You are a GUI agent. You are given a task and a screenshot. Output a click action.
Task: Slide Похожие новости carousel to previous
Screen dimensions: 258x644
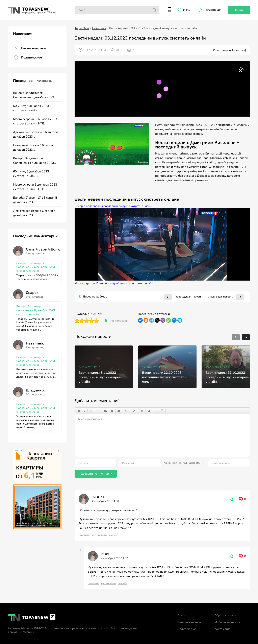[x=236, y=337]
